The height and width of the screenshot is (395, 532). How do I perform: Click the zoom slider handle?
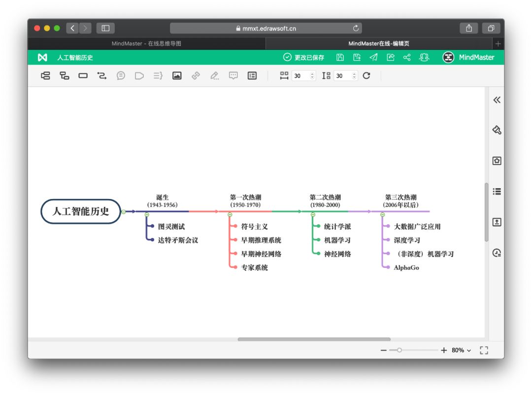click(399, 350)
